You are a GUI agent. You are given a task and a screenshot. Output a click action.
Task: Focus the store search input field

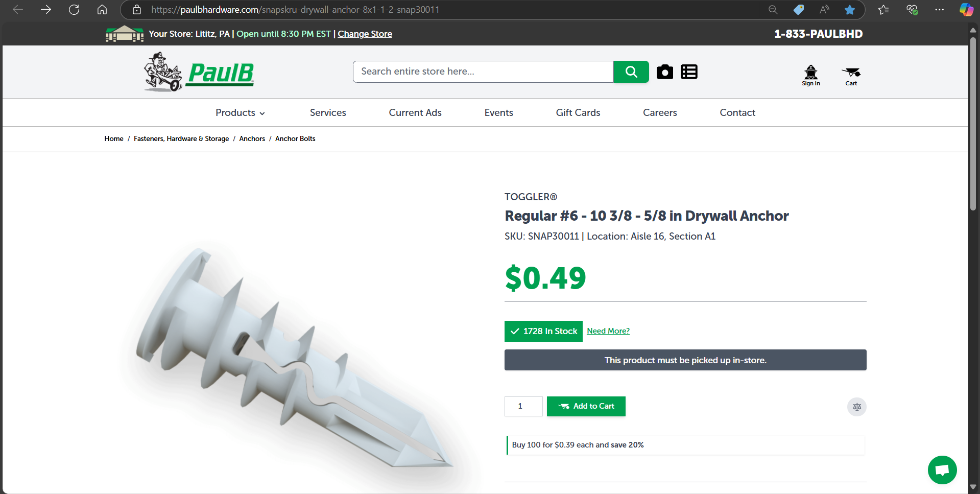483,72
